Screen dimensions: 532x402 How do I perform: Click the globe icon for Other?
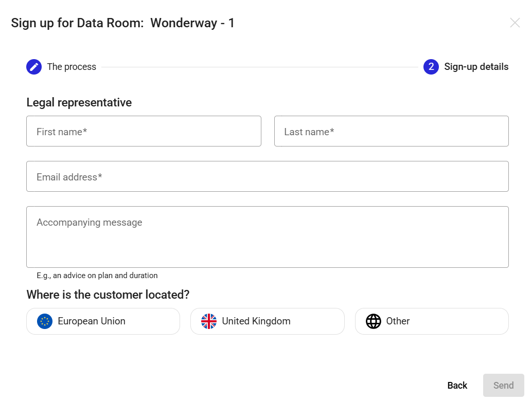(x=373, y=321)
